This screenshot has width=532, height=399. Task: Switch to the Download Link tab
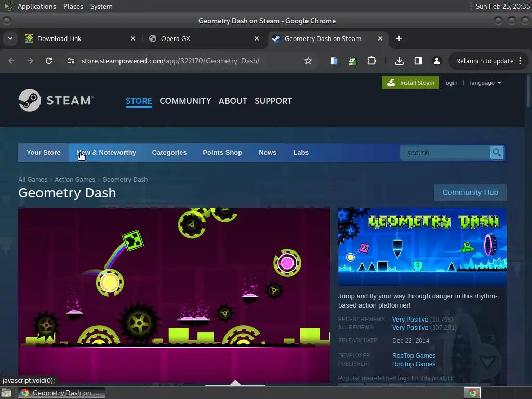pyautogui.click(x=79, y=38)
